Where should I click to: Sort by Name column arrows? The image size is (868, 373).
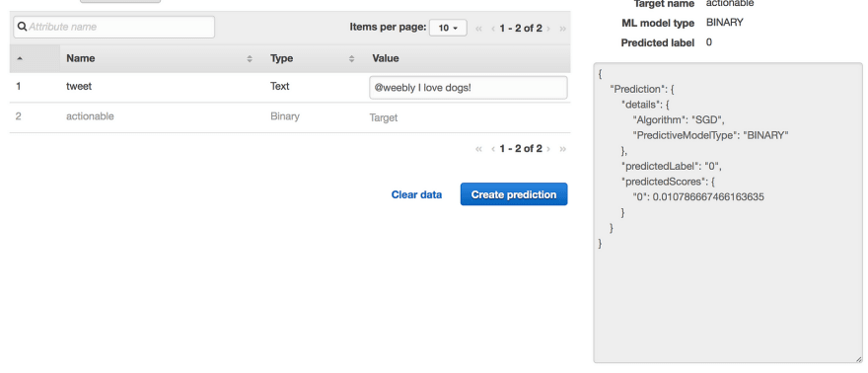click(250, 58)
